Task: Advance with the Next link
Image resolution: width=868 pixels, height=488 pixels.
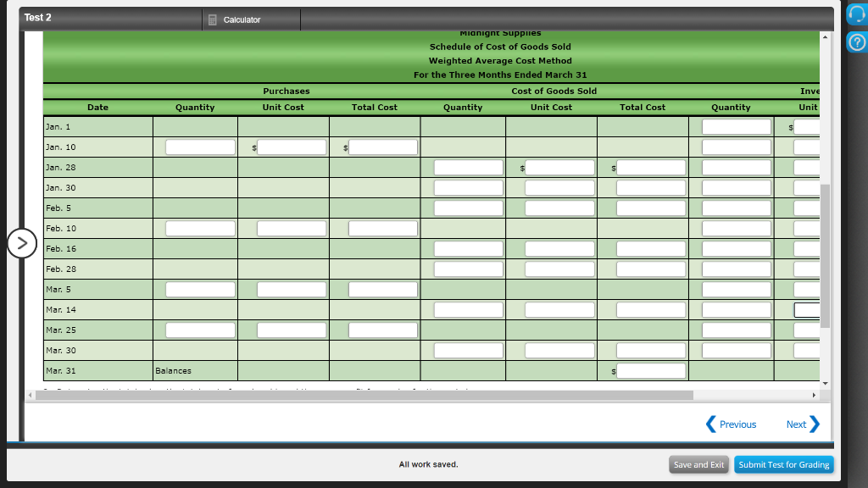Action: (x=797, y=424)
